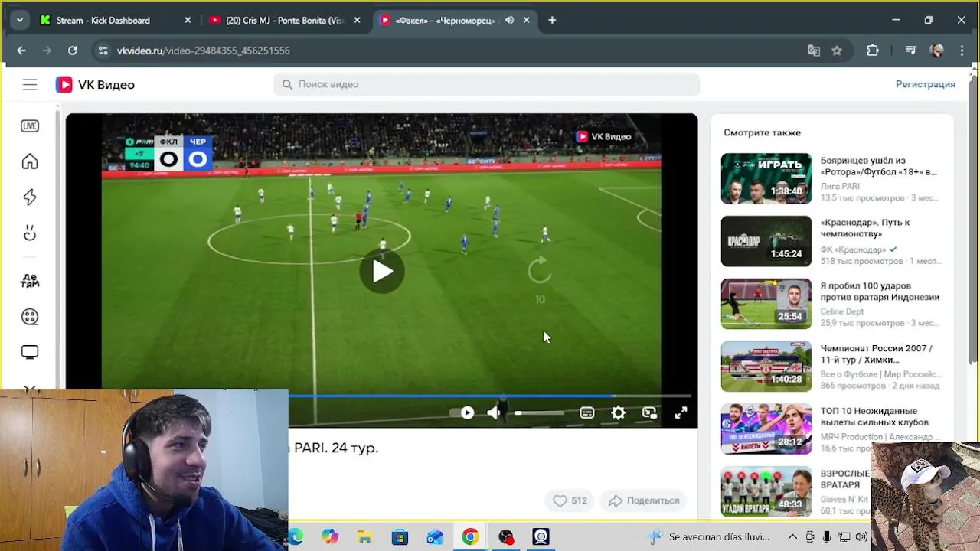Screen dimensions: 980x551
Task: Open a new browser tab
Action: (x=552, y=21)
